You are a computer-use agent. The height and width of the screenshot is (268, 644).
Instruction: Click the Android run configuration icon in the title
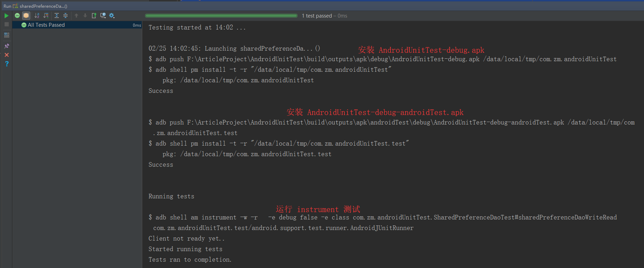click(x=15, y=6)
